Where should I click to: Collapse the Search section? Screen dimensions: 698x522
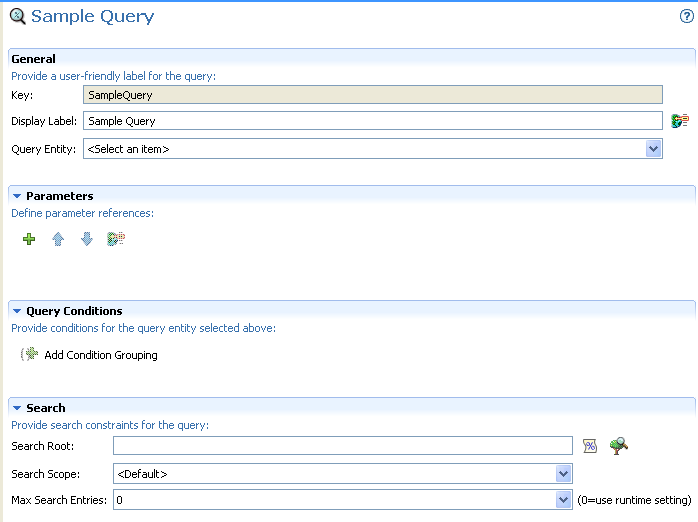point(17,408)
